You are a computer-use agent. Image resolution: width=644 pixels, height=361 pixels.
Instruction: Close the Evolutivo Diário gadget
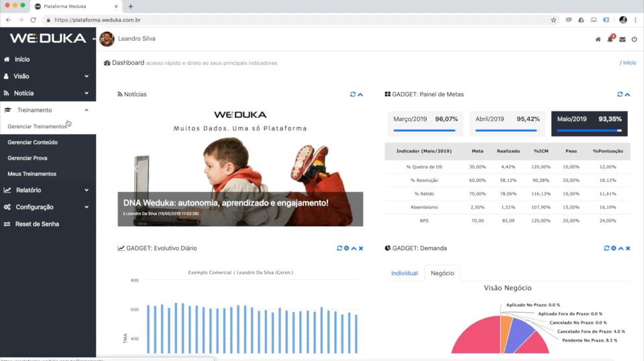pos(361,248)
